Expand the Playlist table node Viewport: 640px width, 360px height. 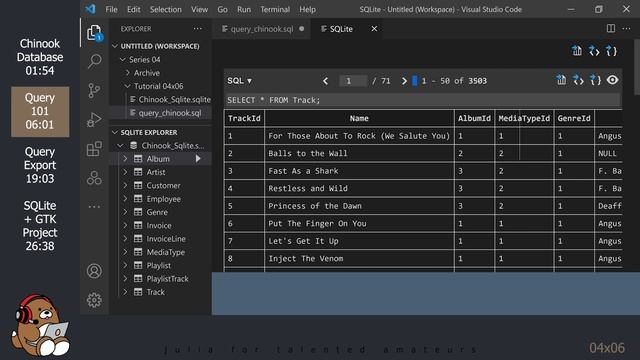click(125, 265)
